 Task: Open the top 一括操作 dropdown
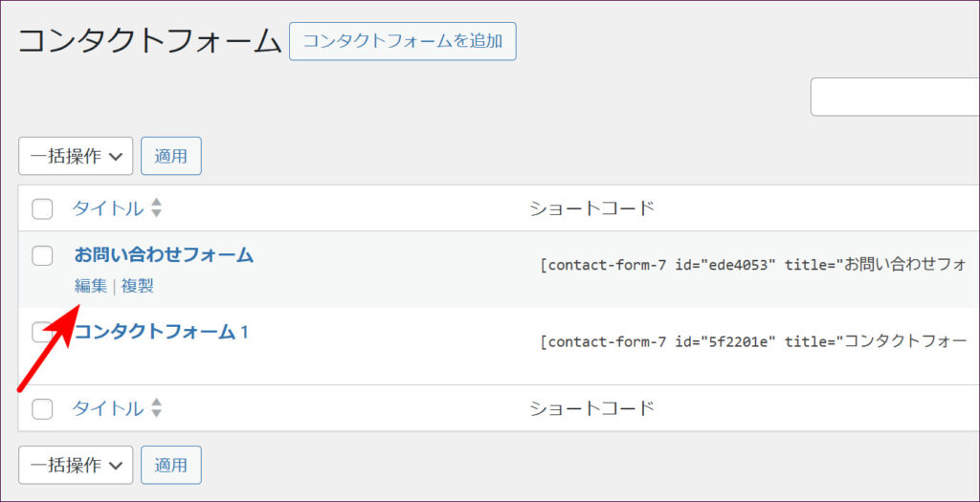click(x=76, y=156)
